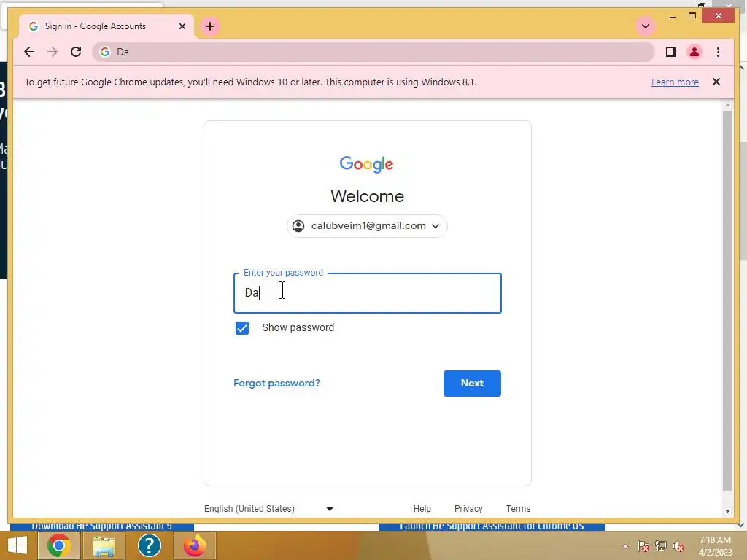This screenshot has width=747, height=560.
Task: Click the Action Center flag tray icon
Action: (643, 547)
